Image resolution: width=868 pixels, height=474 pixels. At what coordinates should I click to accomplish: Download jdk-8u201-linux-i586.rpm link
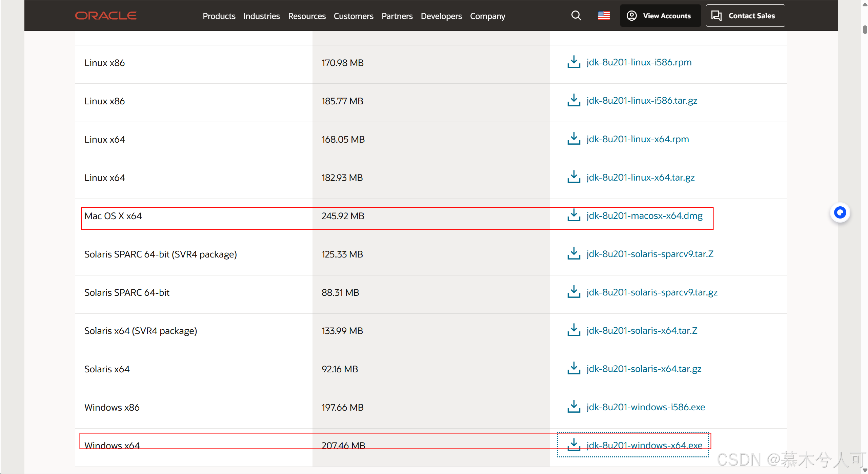(639, 62)
